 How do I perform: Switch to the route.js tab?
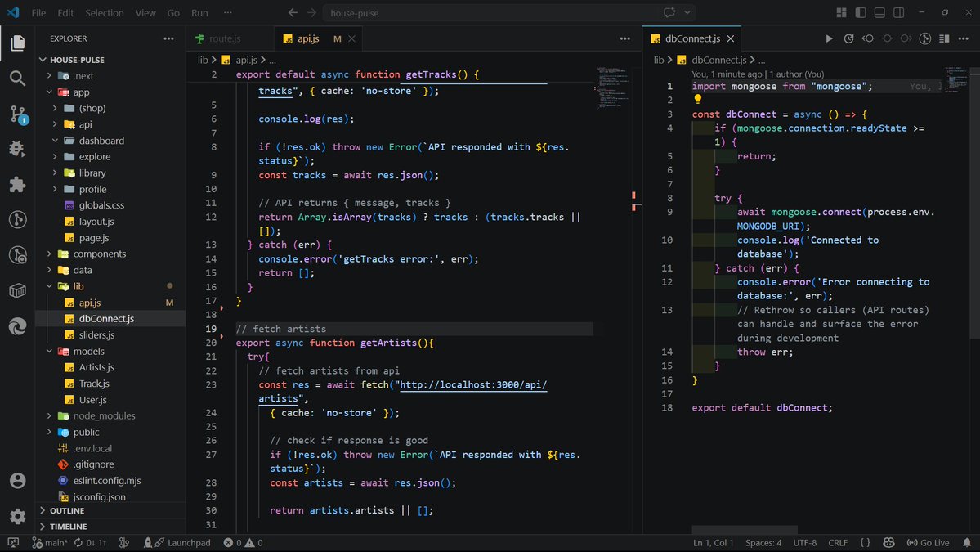224,38
